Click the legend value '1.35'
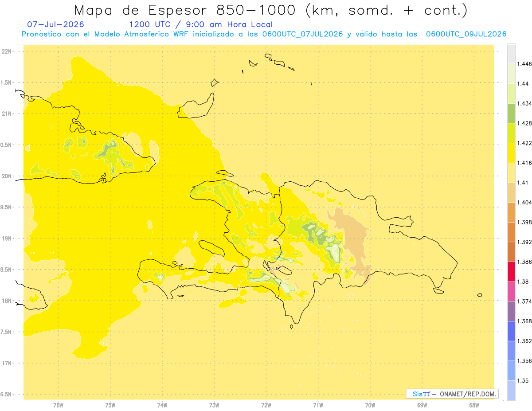532x411 pixels. coord(523,380)
